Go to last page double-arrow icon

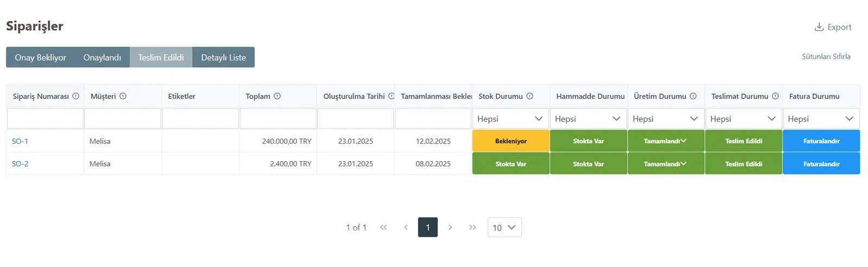[x=473, y=227]
